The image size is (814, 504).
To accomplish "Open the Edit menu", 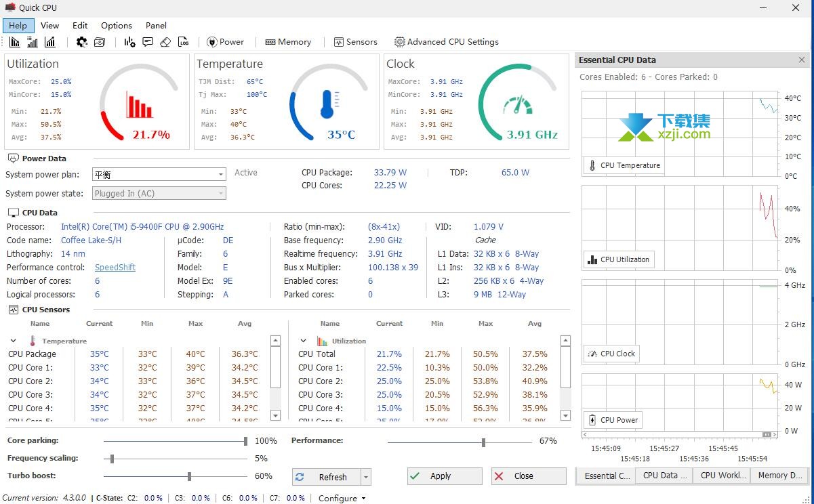I will [80, 26].
